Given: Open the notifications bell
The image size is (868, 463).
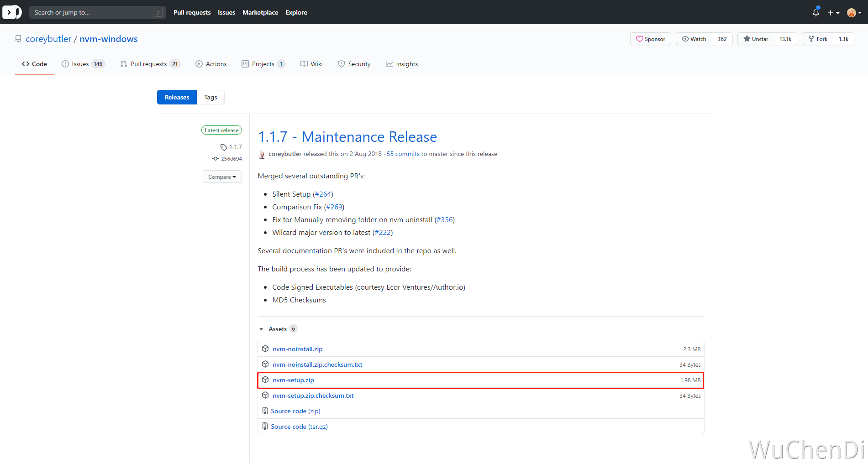Looking at the screenshot, I should point(816,12).
